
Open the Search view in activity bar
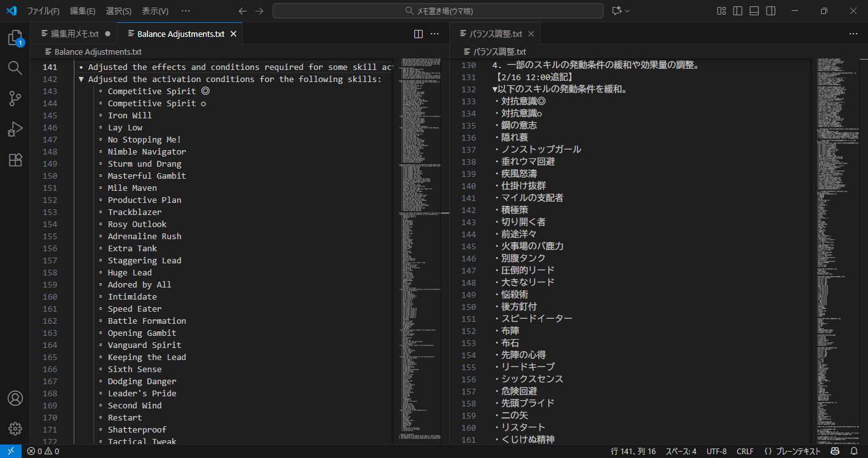15,68
